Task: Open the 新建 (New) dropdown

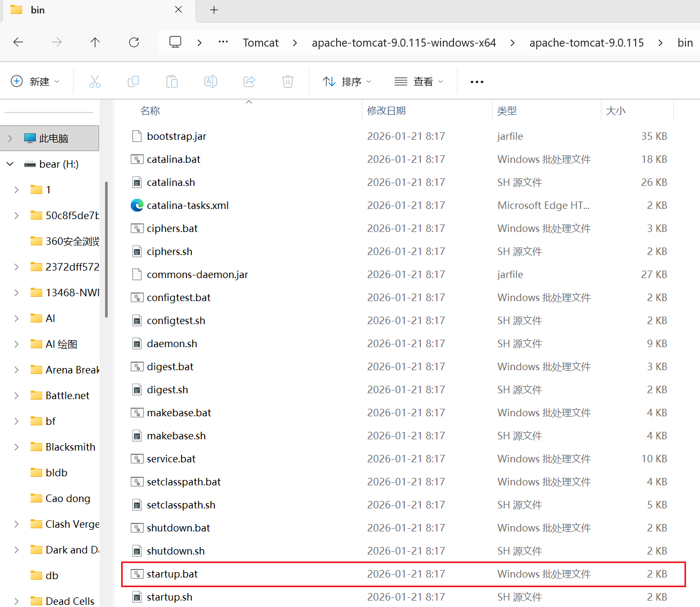Action: coord(35,81)
